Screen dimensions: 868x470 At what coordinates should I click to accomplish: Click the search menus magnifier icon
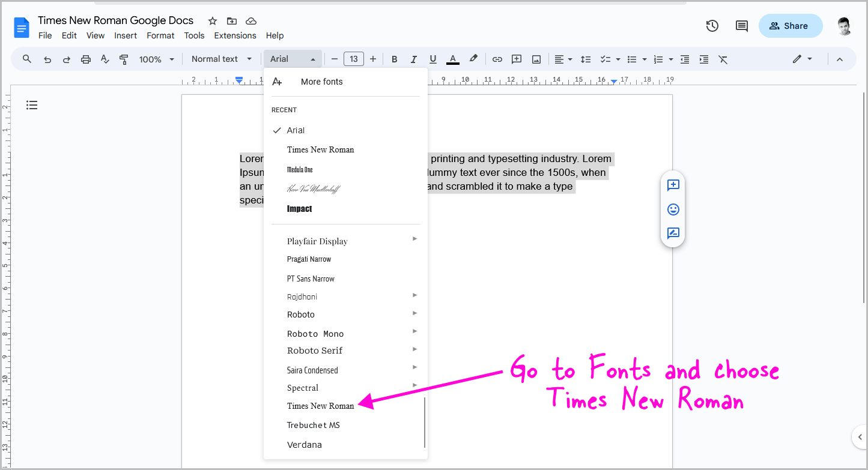[27, 59]
